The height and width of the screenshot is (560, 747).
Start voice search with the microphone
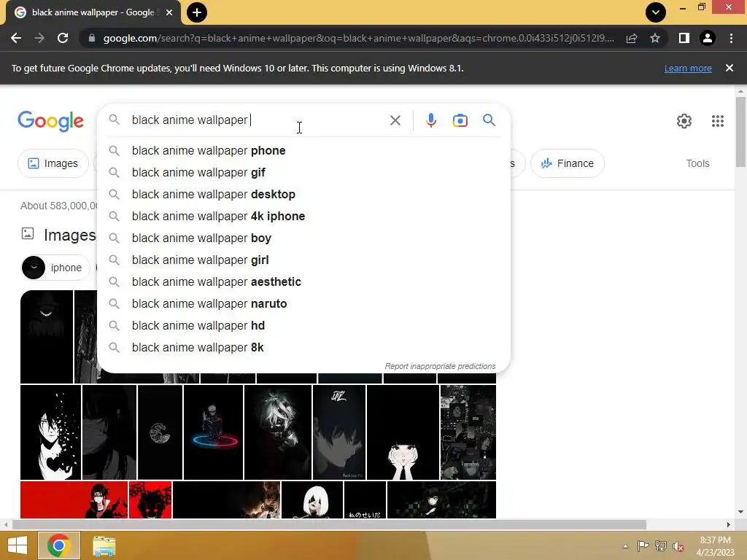431,120
